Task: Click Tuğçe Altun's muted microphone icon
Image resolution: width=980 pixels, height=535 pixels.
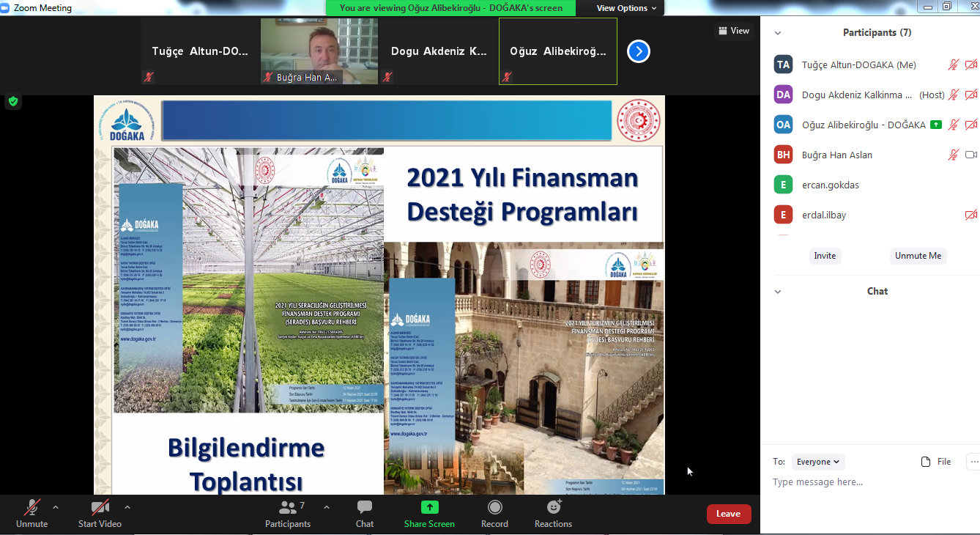Action: 953,64
